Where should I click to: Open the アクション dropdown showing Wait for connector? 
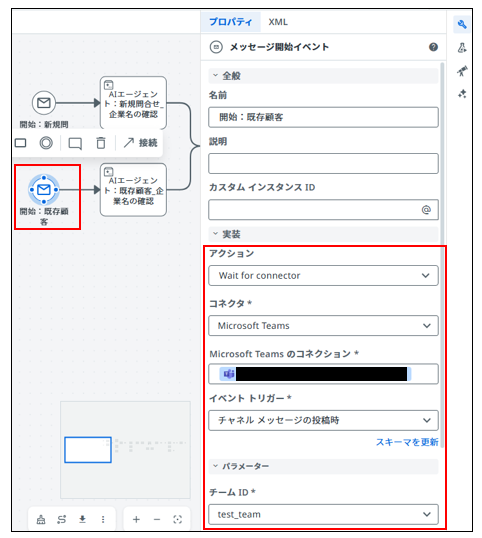tap(323, 276)
